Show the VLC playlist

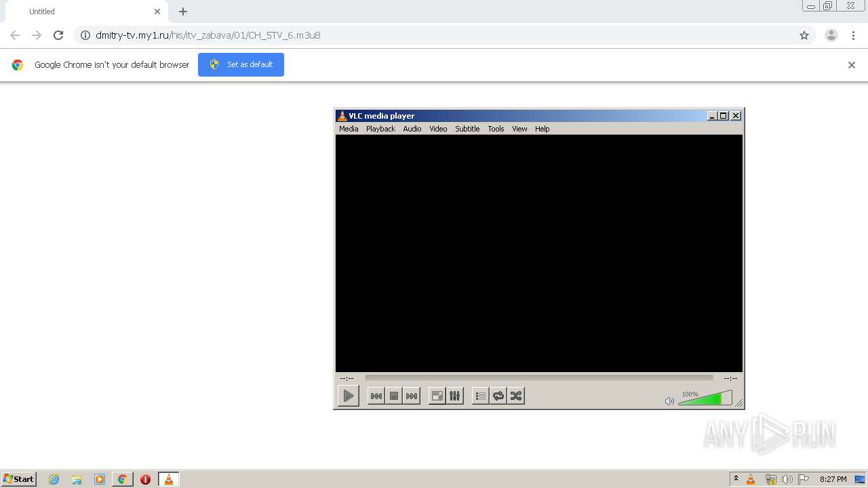pyautogui.click(x=481, y=396)
